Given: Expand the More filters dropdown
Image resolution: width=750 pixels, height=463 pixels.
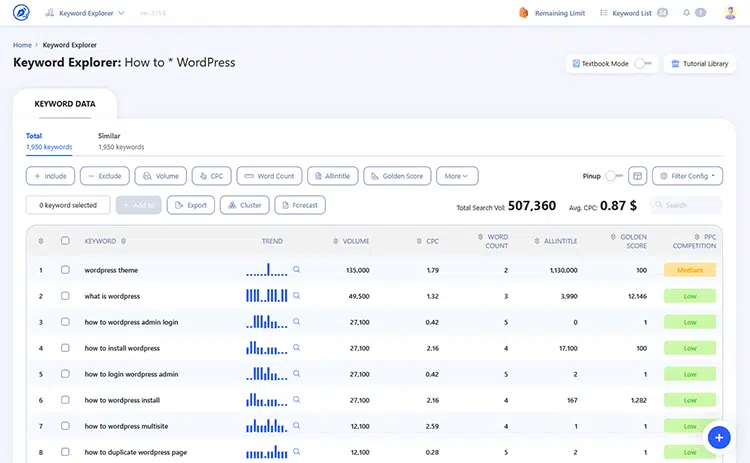Looking at the screenshot, I should [457, 176].
